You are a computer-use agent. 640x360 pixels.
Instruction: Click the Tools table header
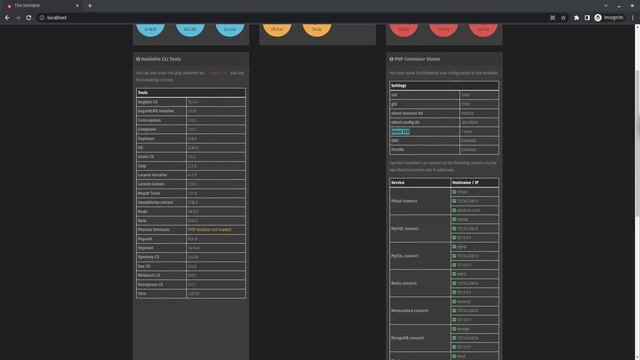click(191, 93)
